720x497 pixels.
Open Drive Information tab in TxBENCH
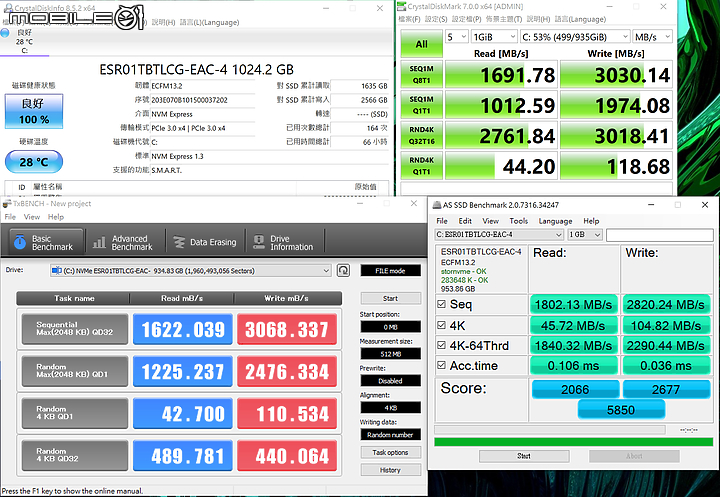pyautogui.click(x=284, y=242)
